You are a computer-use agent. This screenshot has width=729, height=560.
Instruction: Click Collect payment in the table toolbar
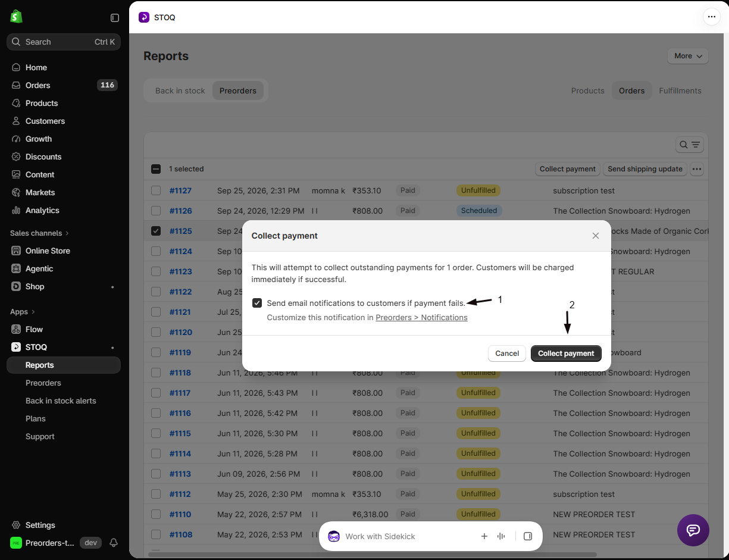(x=568, y=169)
